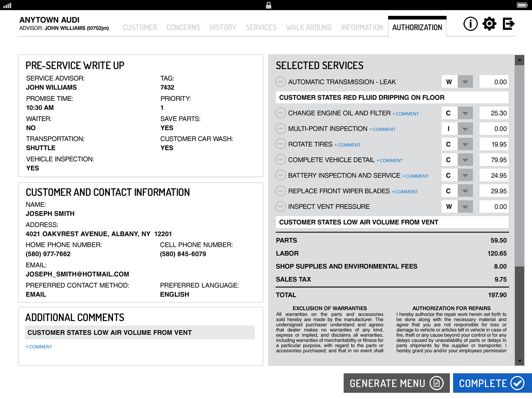Add comment to Battery Inspection and Service
The height and width of the screenshot is (399, 532).
coord(415,176)
